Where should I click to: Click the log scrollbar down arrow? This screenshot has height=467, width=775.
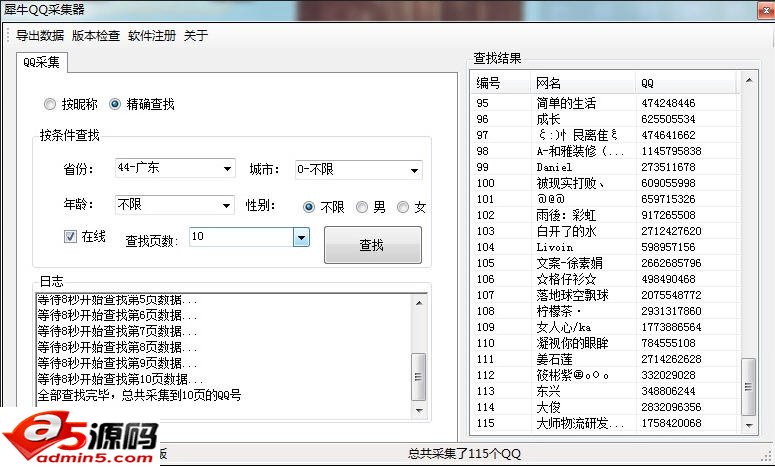click(419, 411)
